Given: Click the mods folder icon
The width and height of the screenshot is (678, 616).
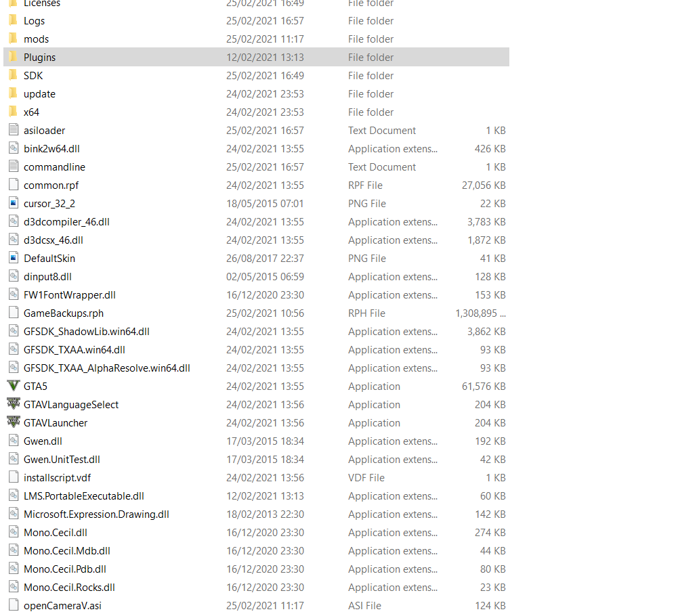Looking at the screenshot, I should tap(14, 39).
